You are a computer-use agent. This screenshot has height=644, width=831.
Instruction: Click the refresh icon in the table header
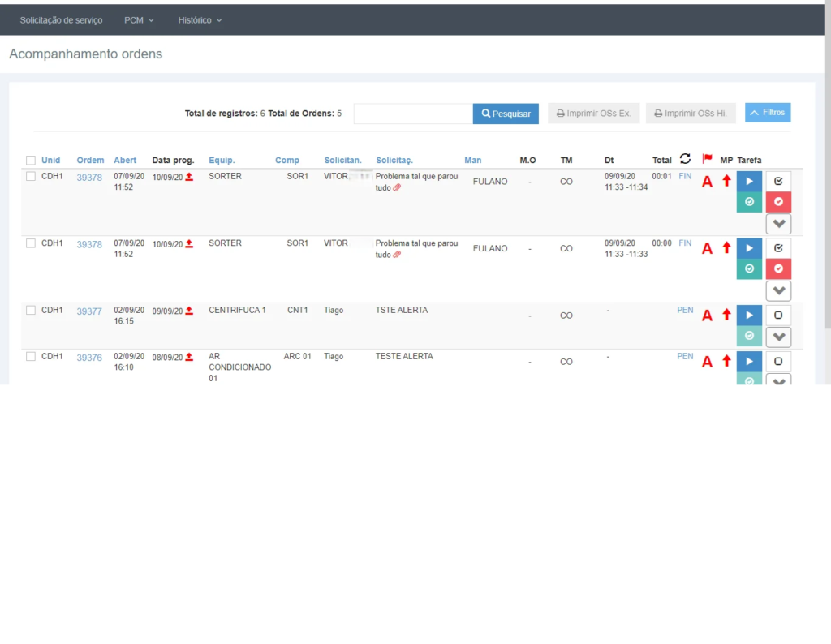coord(685,159)
